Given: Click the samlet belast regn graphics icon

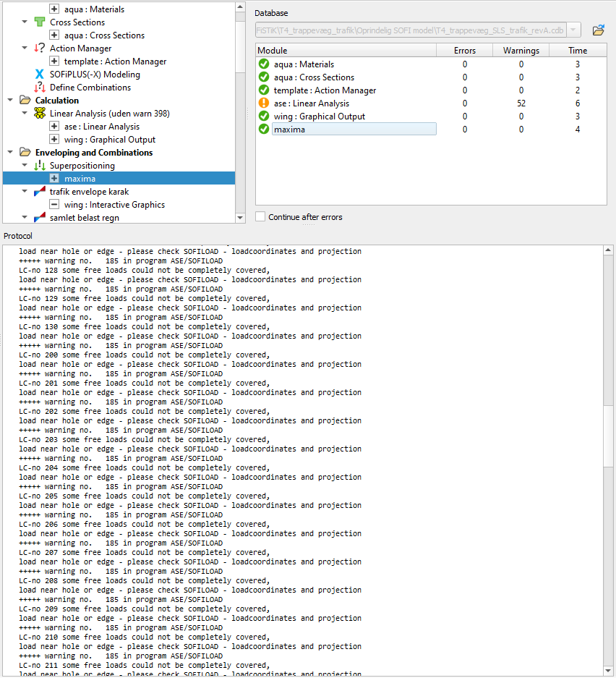Looking at the screenshot, I should (40, 217).
